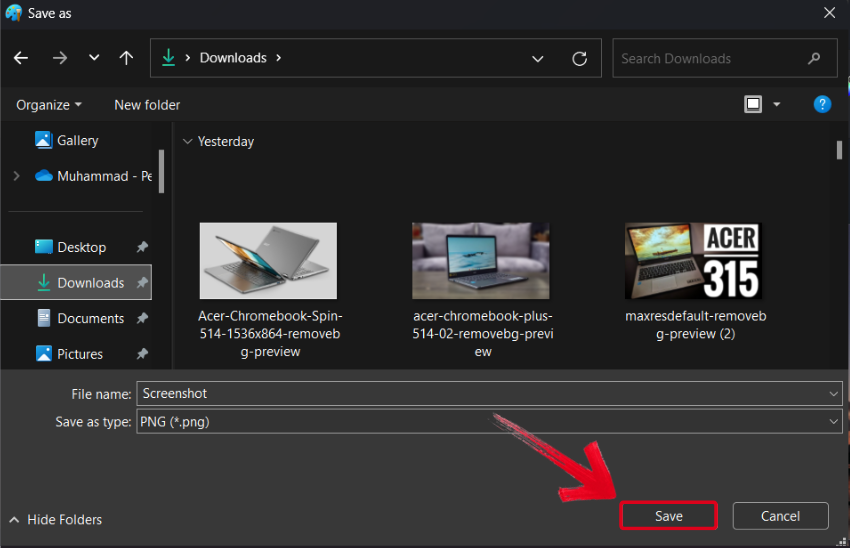Open Gallery in the navigation pane
This screenshot has width=850, height=548.
(x=67, y=140)
